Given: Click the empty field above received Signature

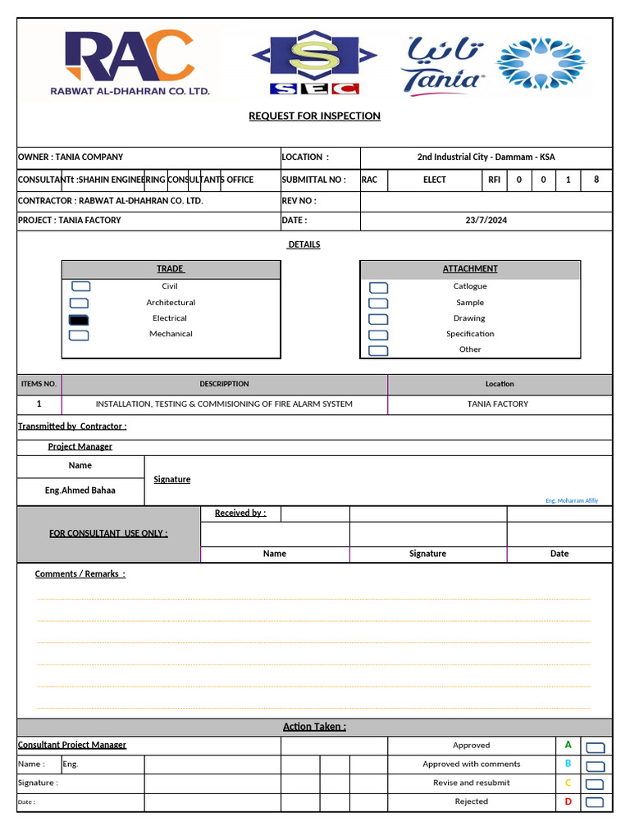Looking at the screenshot, I should click(428, 535).
